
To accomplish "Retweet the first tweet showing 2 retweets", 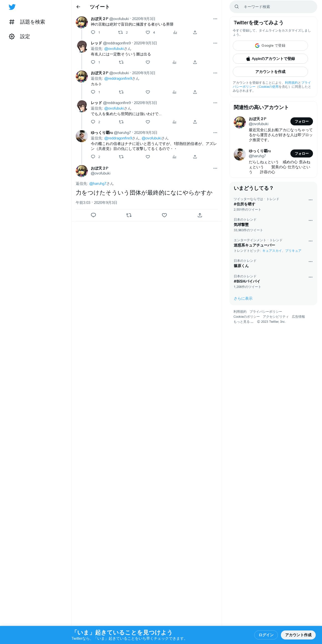I will tap(121, 32).
